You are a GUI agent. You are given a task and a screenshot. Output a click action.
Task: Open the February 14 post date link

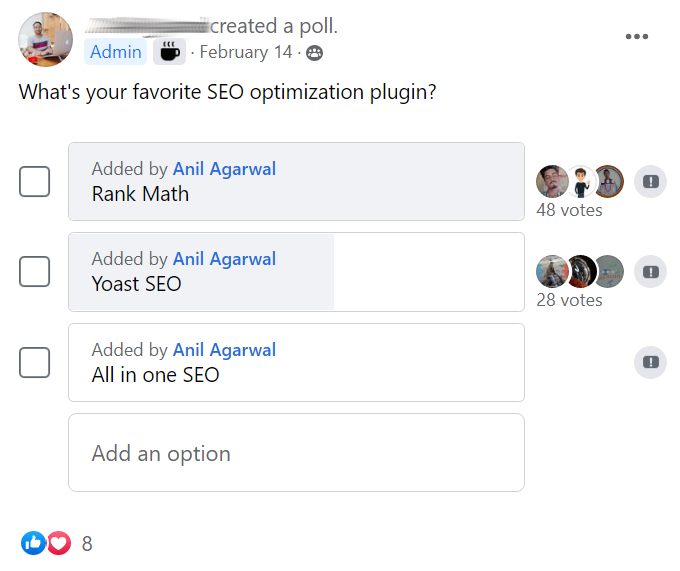(246, 52)
